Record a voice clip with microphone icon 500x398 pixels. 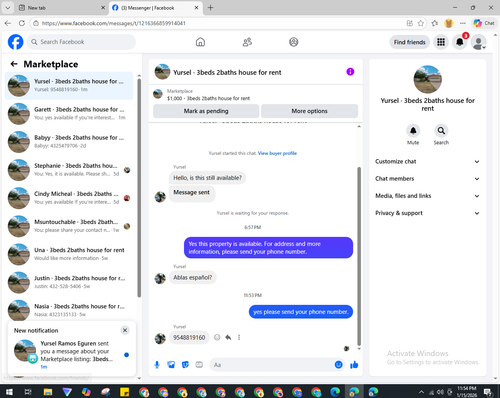pyautogui.click(x=157, y=365)
